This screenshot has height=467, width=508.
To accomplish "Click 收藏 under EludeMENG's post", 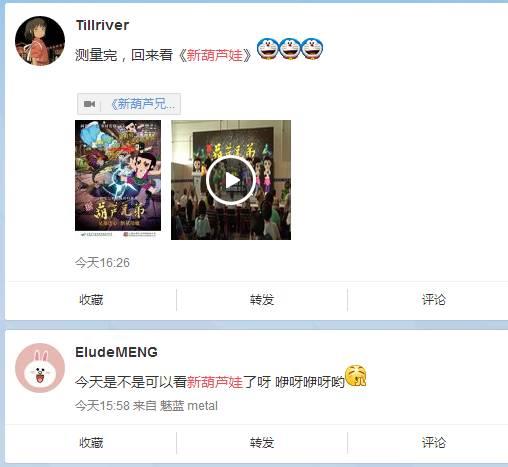I will point(91,443).
